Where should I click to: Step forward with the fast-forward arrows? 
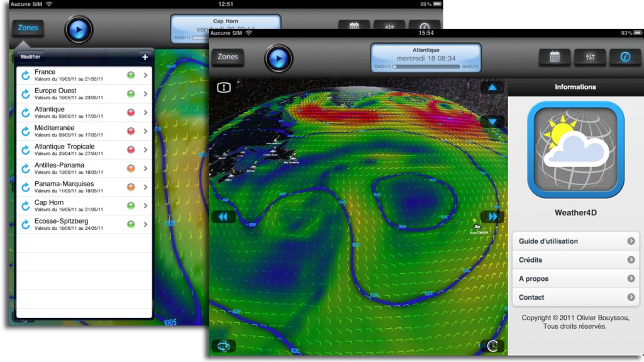coord(492,217)
